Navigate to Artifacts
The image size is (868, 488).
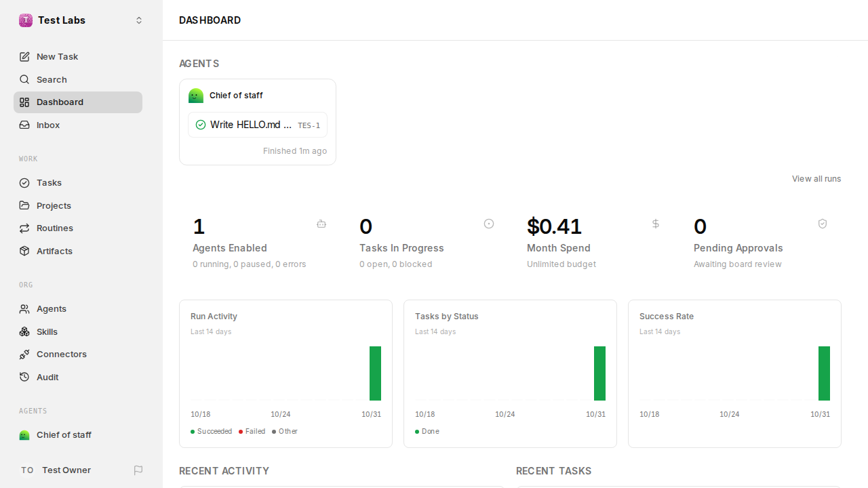coord(78,251)
